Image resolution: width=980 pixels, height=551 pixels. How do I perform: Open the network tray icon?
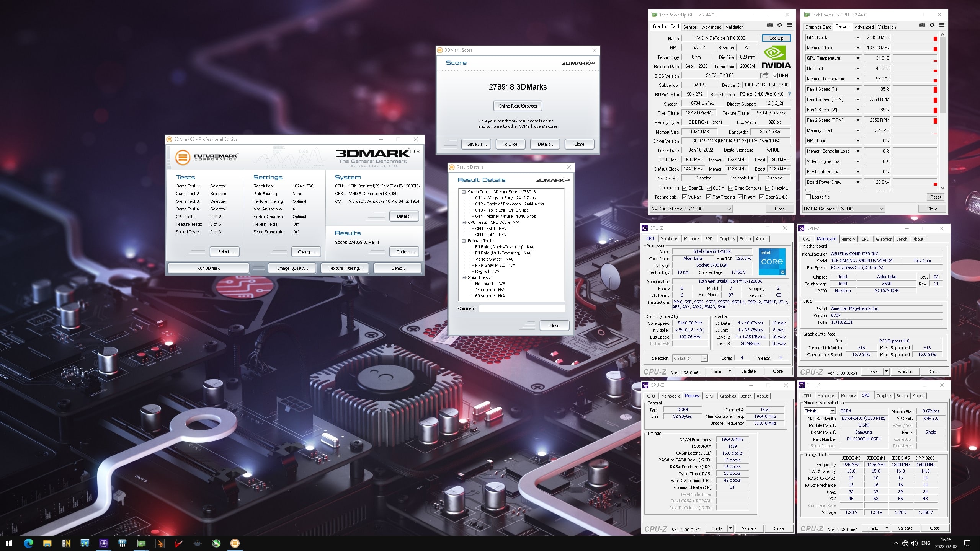[905, 543]
